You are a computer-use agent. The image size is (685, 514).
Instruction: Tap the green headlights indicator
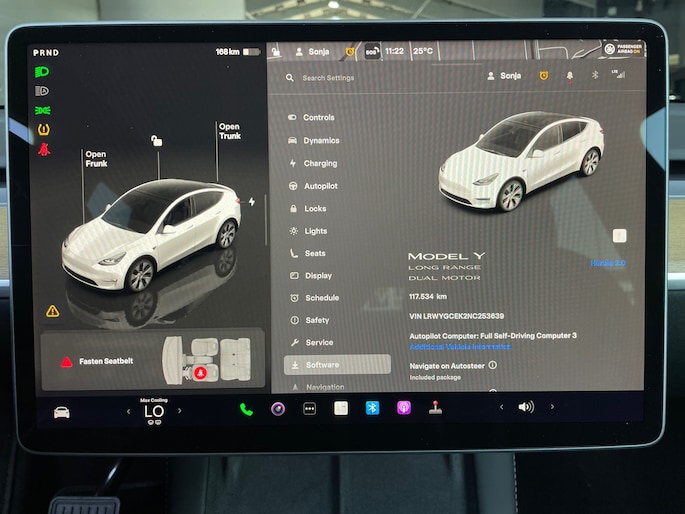point(42,72)
